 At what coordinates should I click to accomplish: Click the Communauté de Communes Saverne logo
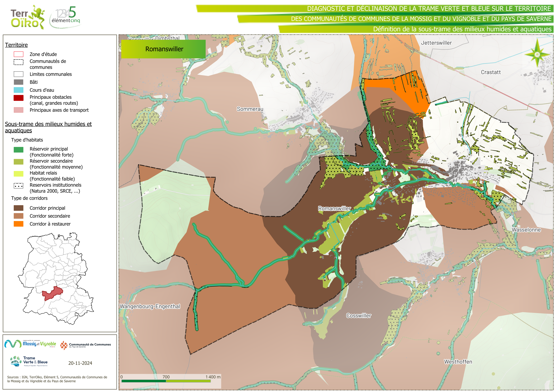point(86,345)
